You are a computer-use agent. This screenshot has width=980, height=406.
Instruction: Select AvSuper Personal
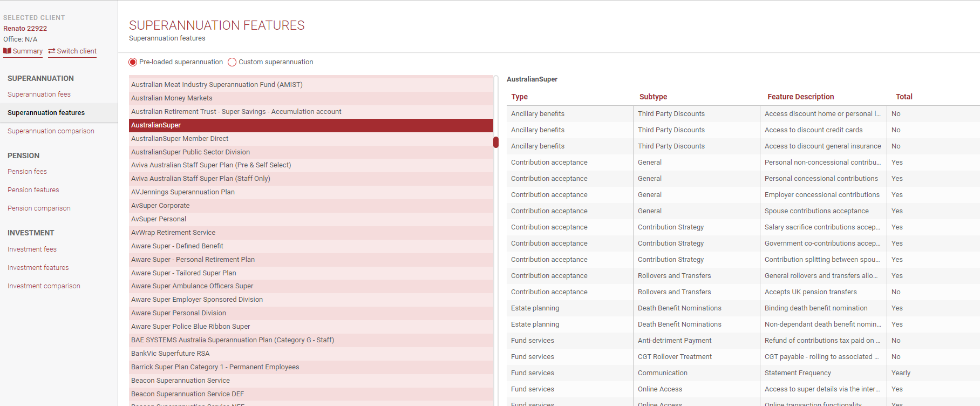(311, 219)
